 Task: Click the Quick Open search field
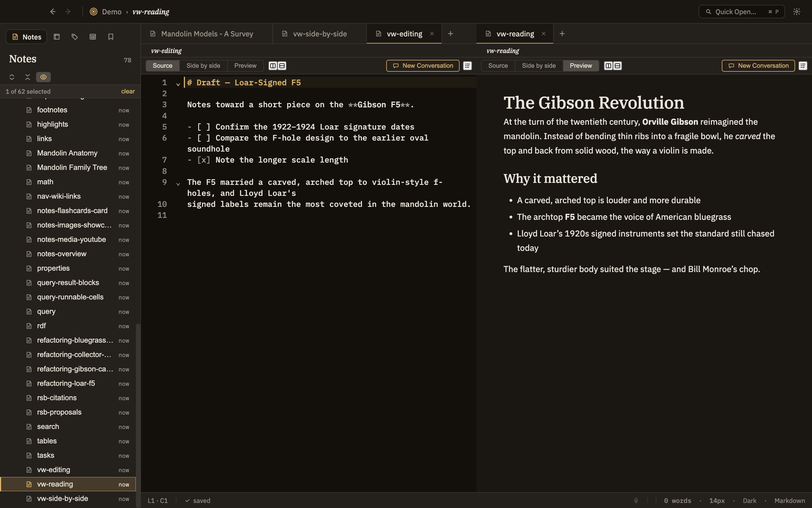tap(742, 12)
